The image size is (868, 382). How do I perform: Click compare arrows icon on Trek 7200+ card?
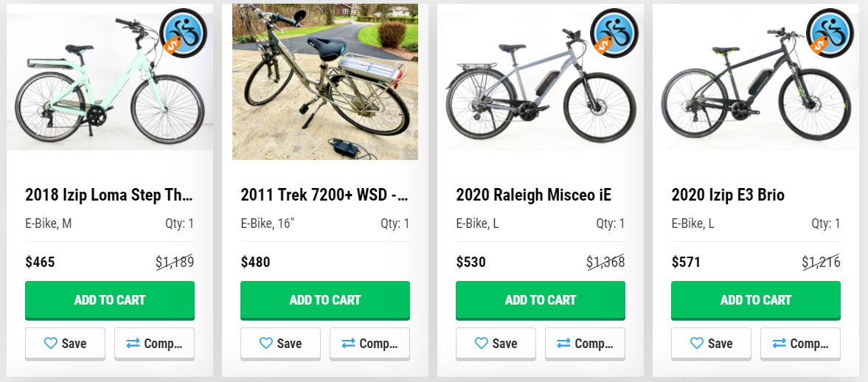tap(349, 344)
